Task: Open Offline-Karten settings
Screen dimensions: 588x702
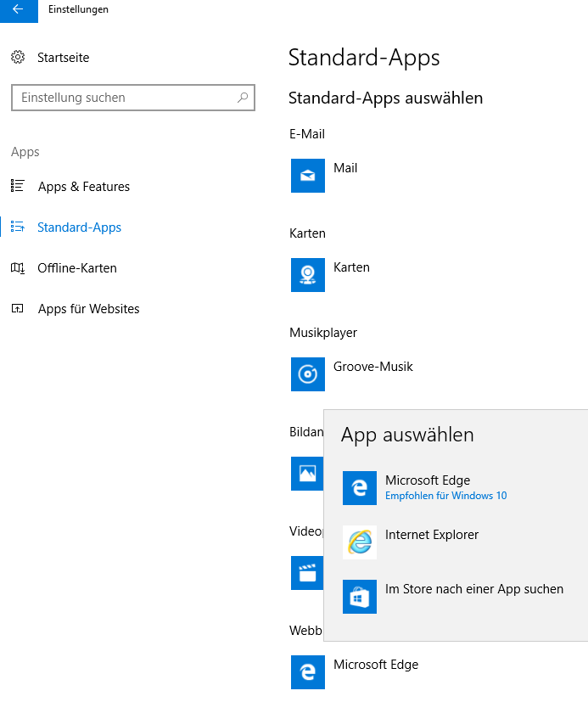Action: click(77, 267)
